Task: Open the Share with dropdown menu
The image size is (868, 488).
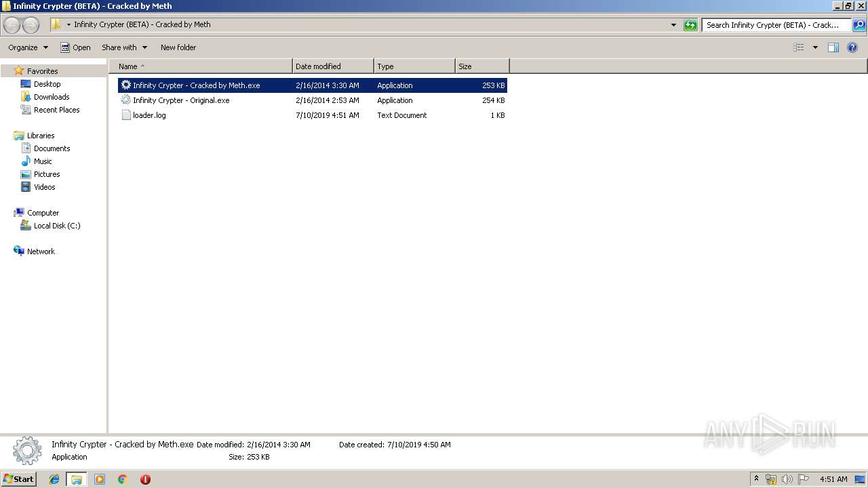Action: [x=125, y=47]
